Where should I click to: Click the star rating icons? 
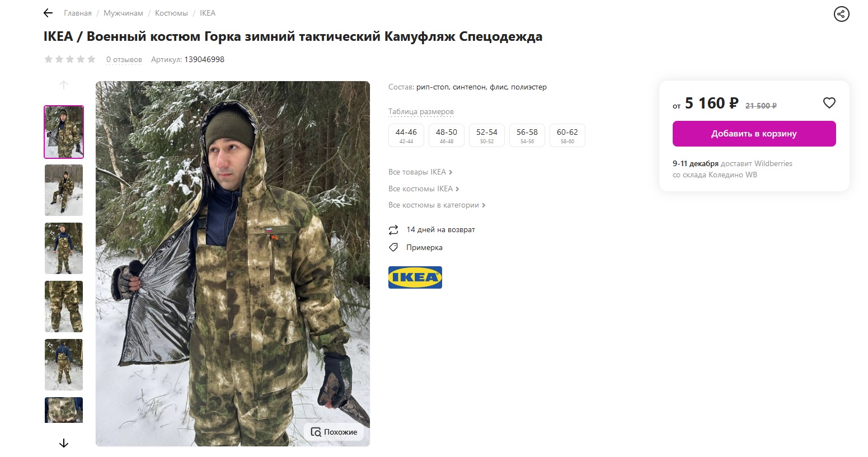tap(70, 59)
